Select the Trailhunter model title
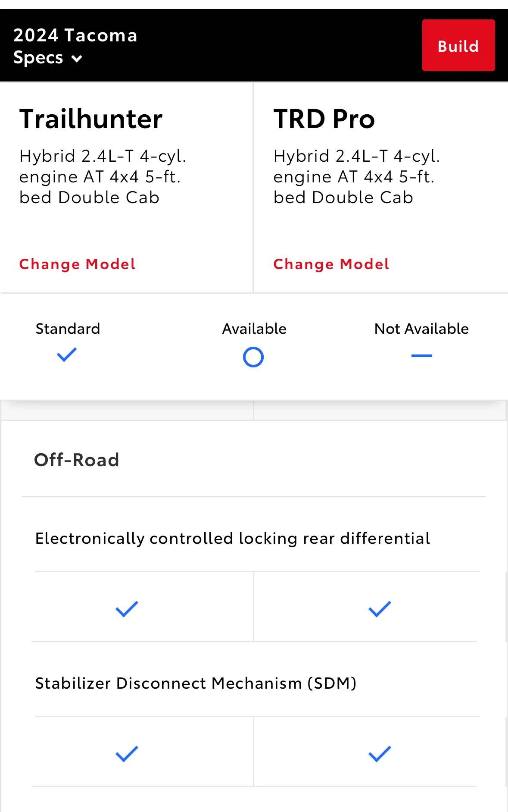 click(91, 119)
